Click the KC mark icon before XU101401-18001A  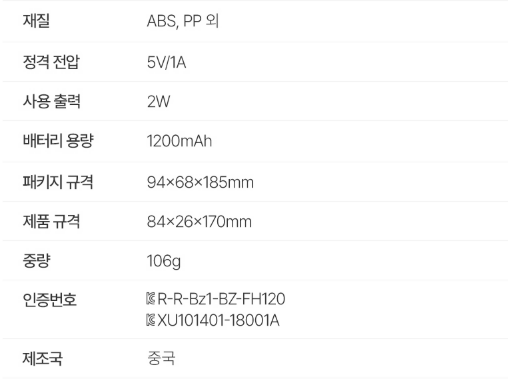tap(151, 320)
